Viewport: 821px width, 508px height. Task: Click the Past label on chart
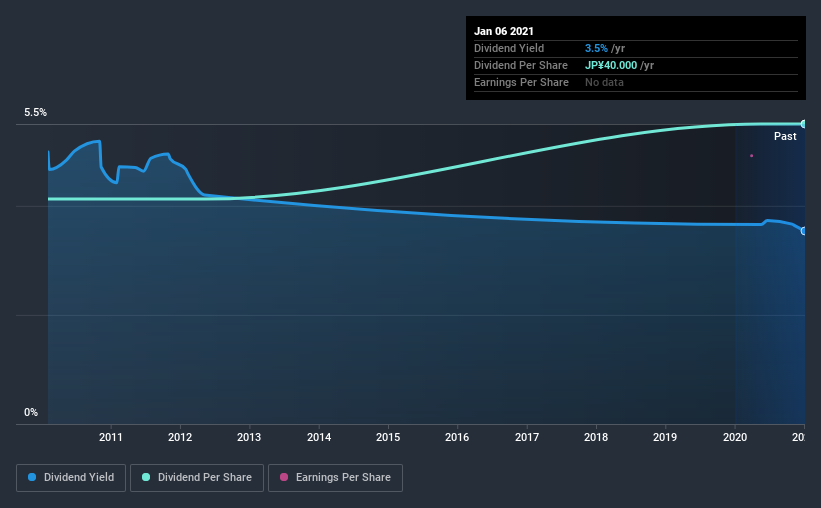[x=785, y=136]
